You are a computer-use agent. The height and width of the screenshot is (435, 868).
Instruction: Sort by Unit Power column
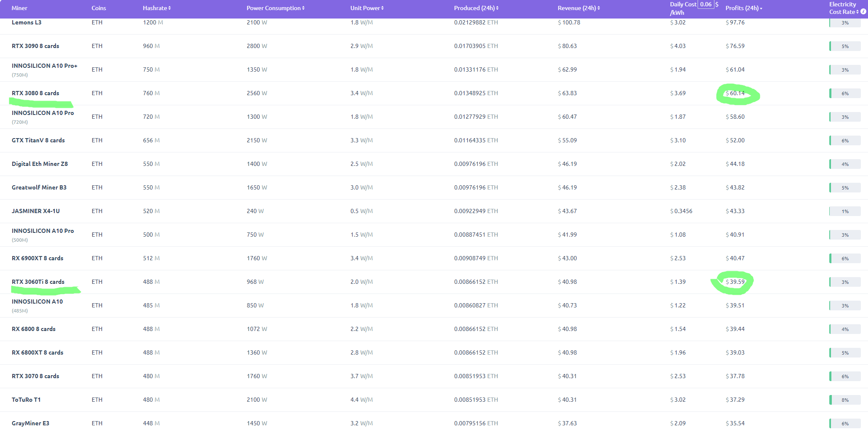click(366, 8)
